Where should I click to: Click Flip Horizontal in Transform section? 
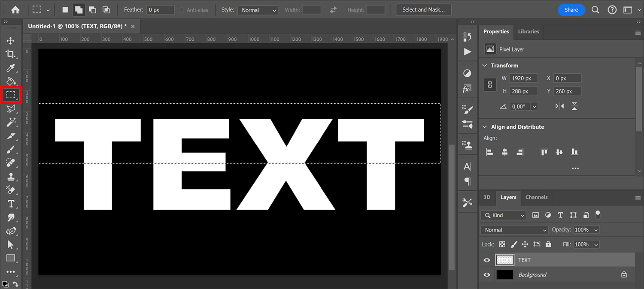coord(559,106)
